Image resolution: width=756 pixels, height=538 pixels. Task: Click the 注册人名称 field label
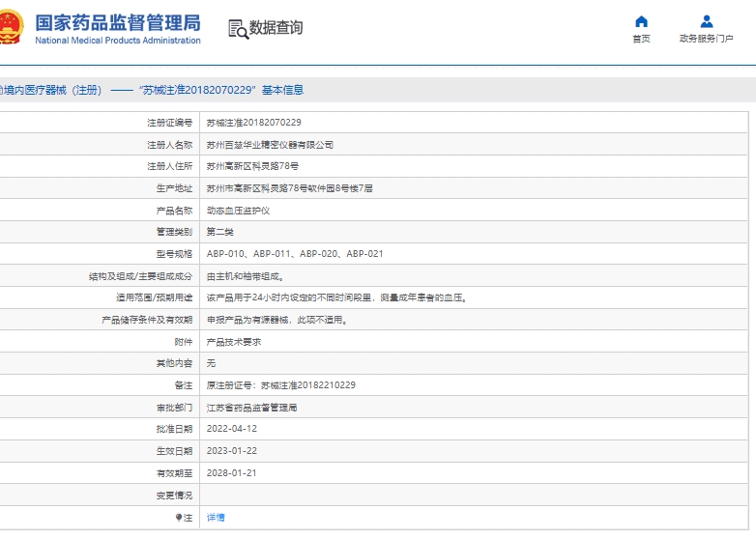click(170, 145)
